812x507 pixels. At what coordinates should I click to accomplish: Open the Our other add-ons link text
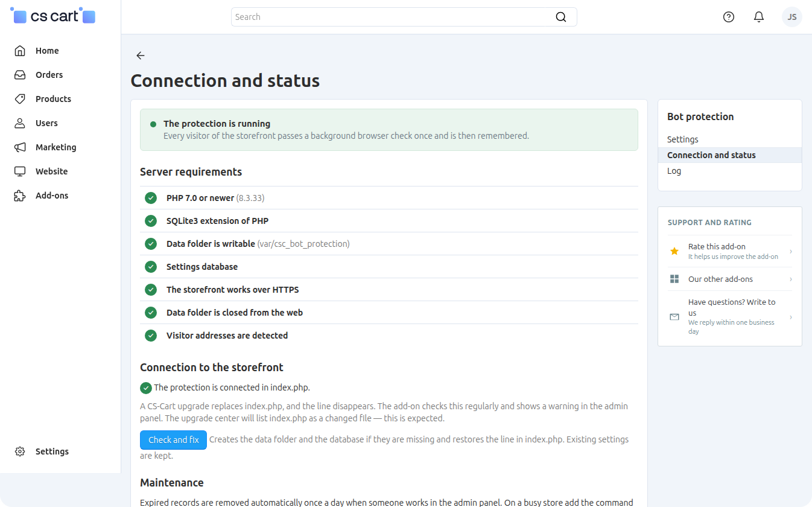(720, 279)
